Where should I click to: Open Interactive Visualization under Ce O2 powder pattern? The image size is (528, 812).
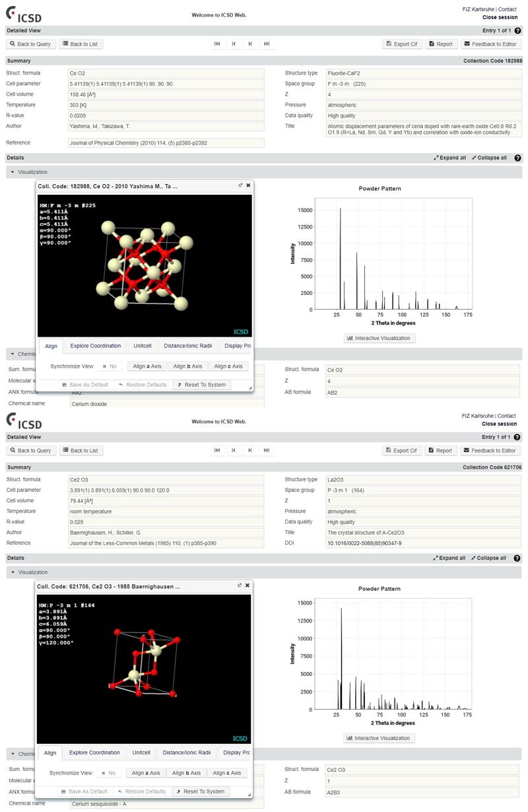379,338
